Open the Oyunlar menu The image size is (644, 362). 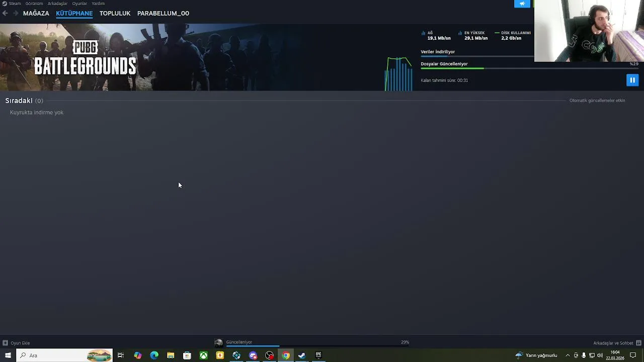pyautogui.click(x=79, y=4)
